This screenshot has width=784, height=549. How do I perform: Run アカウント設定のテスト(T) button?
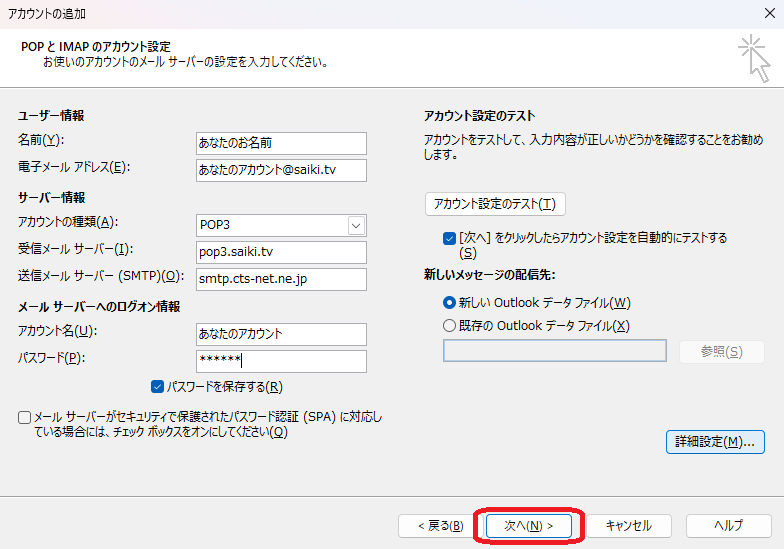[495, 204]
